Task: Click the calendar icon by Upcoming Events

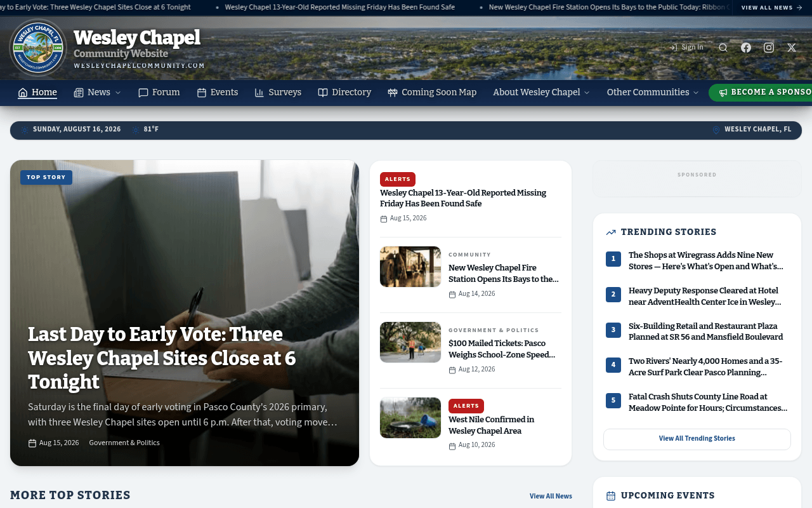Action: tap(611, 496)
